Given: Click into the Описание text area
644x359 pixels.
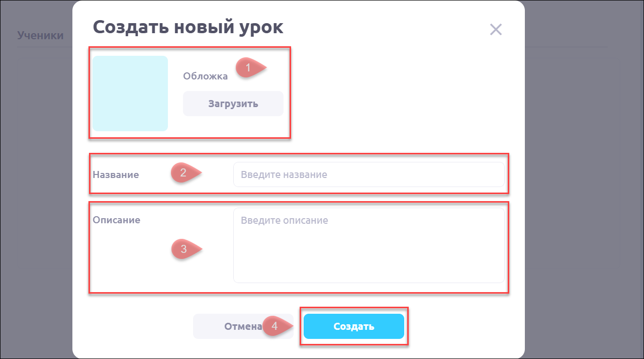Looking at the screenshot, I should click(369, 245).
